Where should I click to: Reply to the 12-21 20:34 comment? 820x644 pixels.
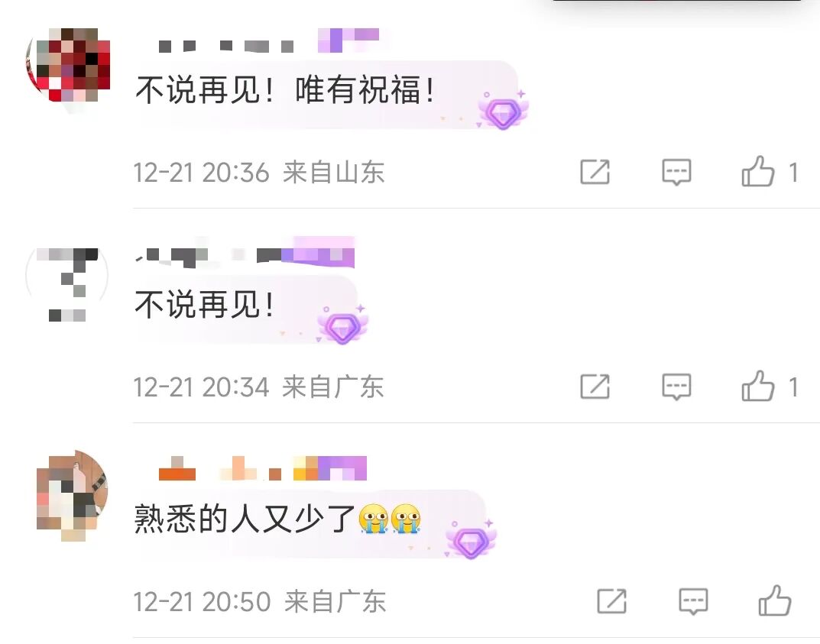[x=676, y=387]
